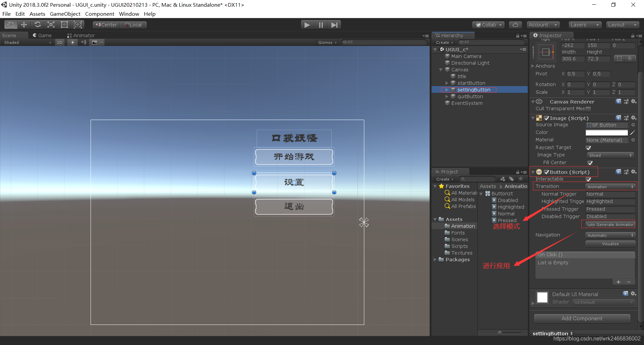Select the Move tool
Viewport: 644px width, 345px height.
[x=24, y=25]
